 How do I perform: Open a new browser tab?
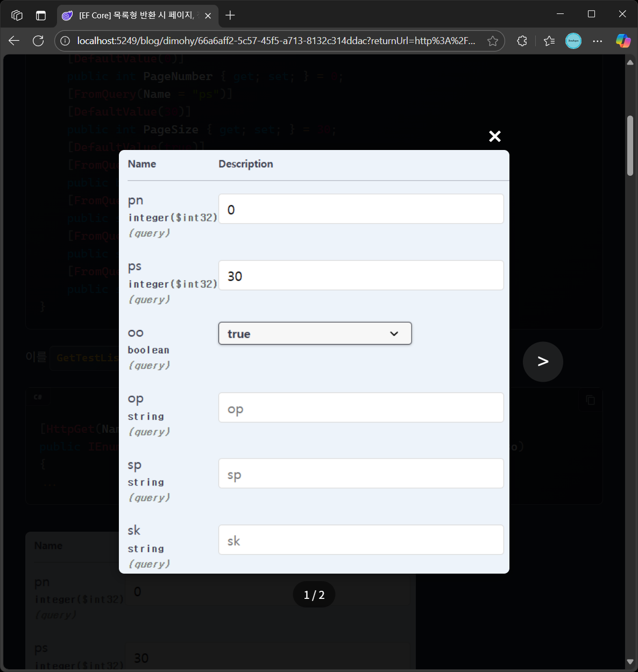(230, 15)
